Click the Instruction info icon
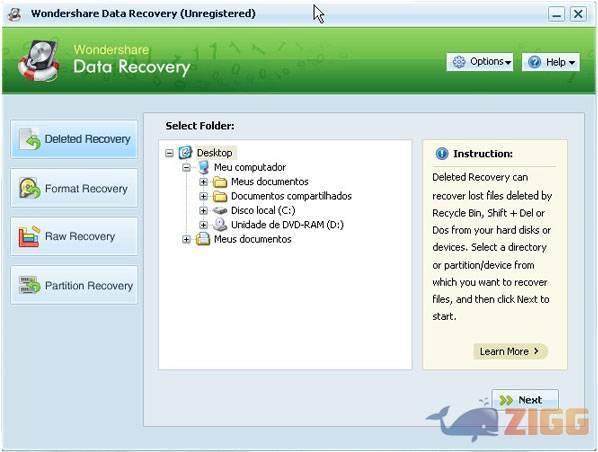This screenshot has height=452, width=598. [x=442, y=154]
